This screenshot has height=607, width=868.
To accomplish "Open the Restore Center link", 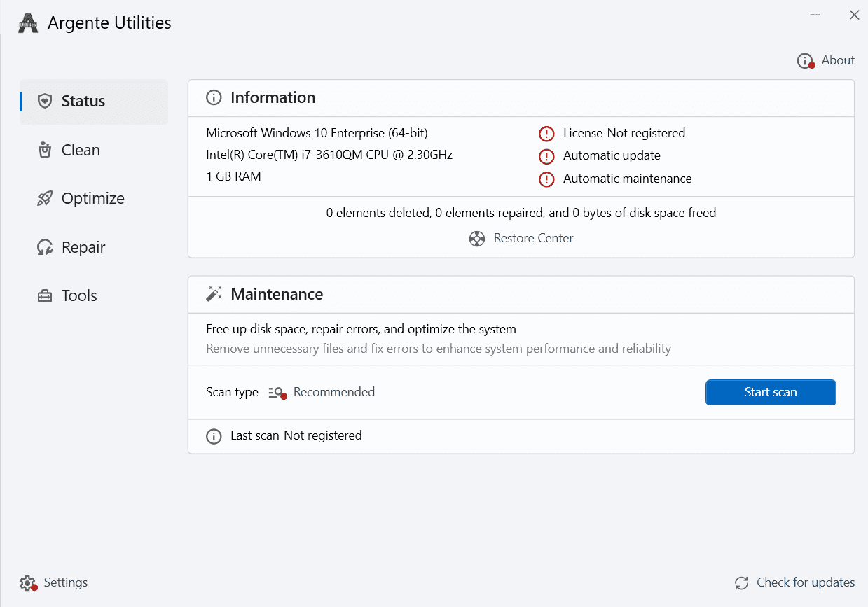I will 533,239.
